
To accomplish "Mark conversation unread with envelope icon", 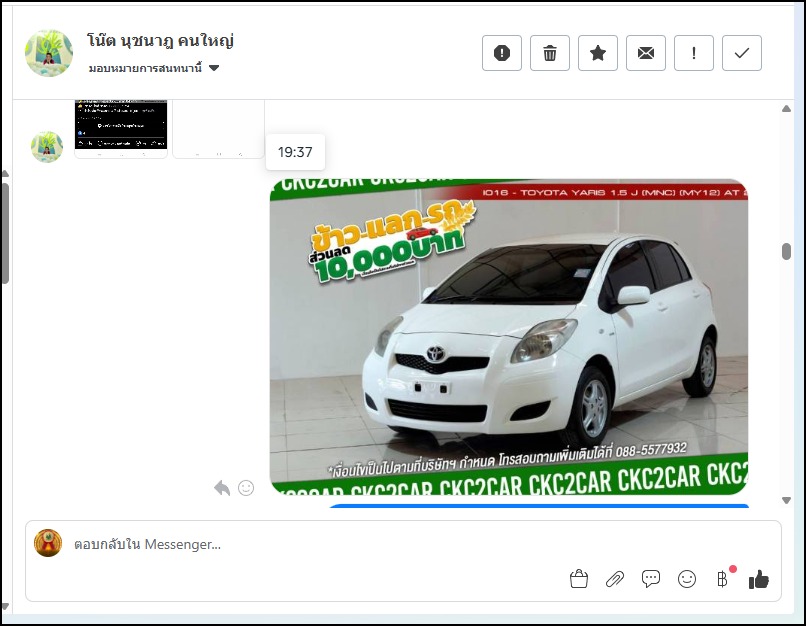I will click(646, 53).
